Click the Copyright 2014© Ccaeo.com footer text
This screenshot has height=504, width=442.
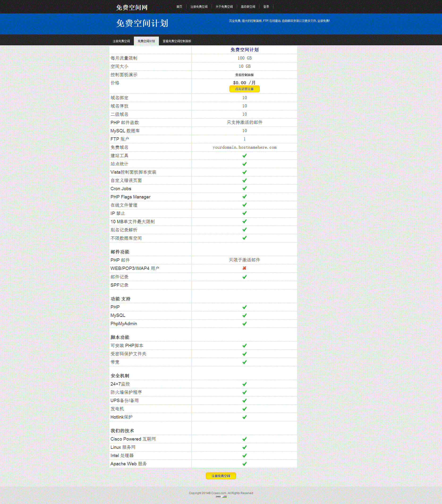point(221,493)
